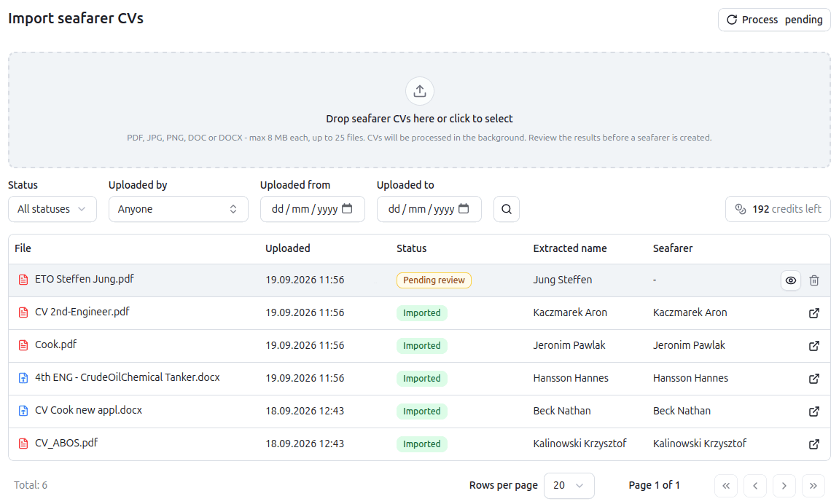The width and height of the screenshot is (839, 504).
Task: Click the Process pending button
Action: pyautogui.click(x=774, y=20)
